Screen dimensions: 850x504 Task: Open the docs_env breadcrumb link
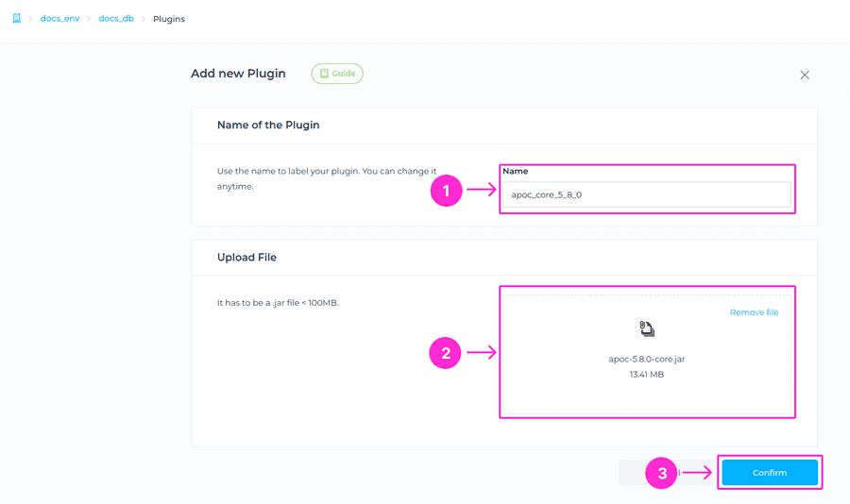[x=59, y=19]
